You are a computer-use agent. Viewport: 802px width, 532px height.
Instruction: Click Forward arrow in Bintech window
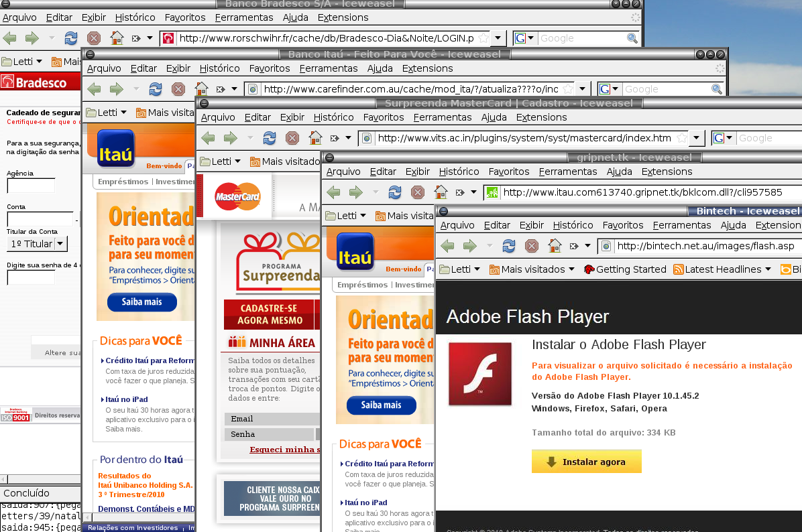(x=470, y=246)
